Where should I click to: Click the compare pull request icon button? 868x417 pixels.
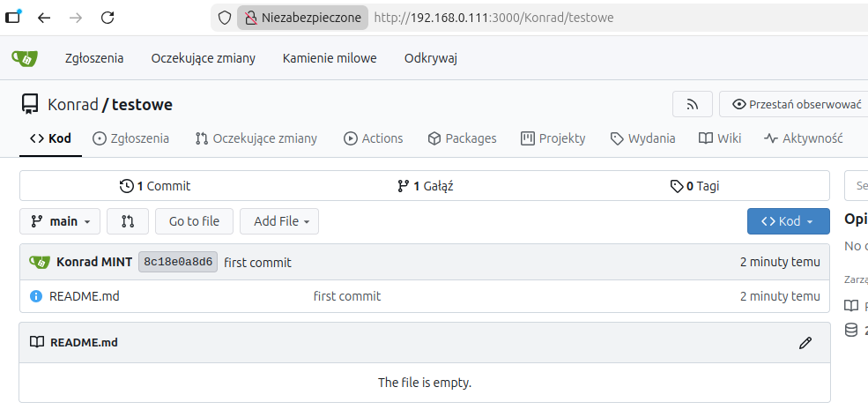tap(128, 221)
